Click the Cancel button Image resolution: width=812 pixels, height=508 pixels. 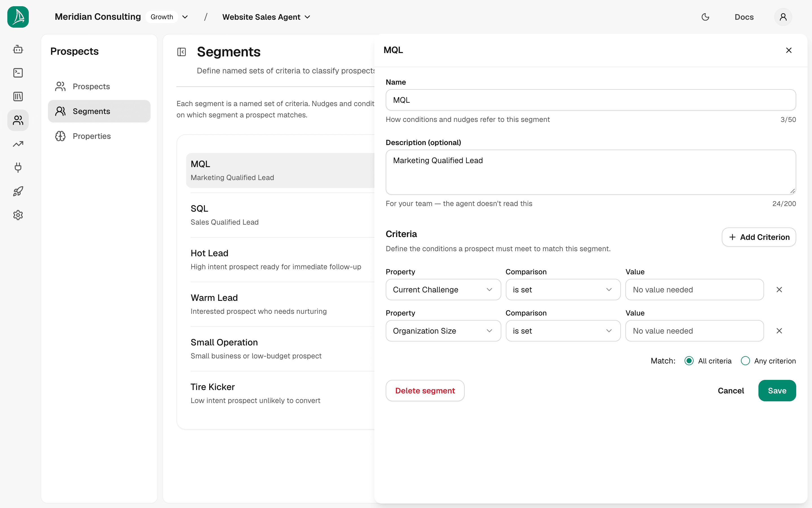point(731,391)
